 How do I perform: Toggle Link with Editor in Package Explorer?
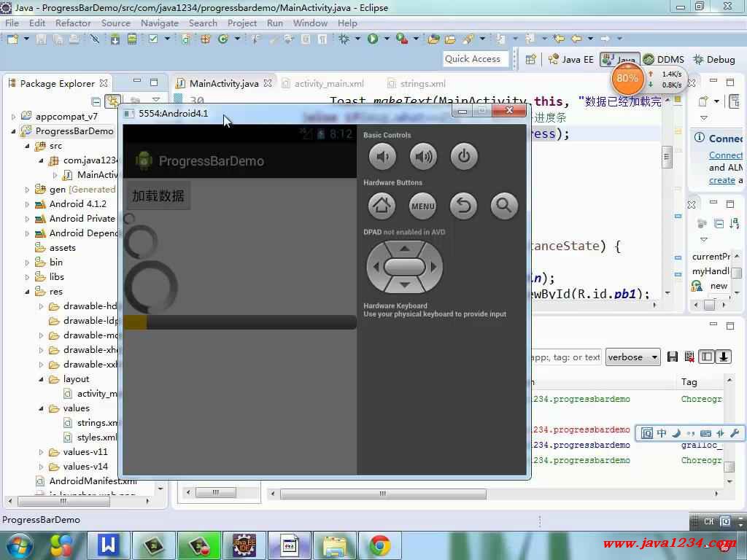coord(113,101)
